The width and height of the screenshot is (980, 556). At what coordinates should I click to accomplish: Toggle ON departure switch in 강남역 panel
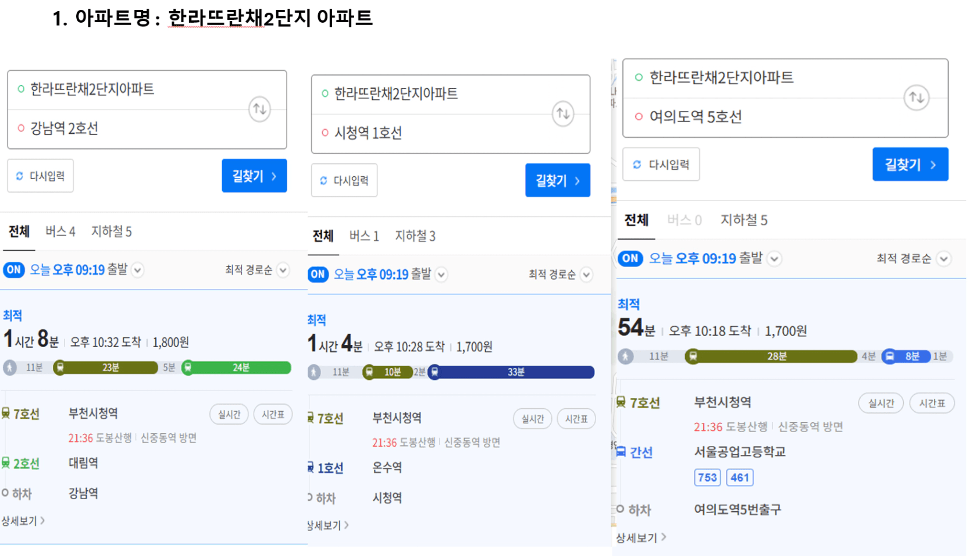14,270
